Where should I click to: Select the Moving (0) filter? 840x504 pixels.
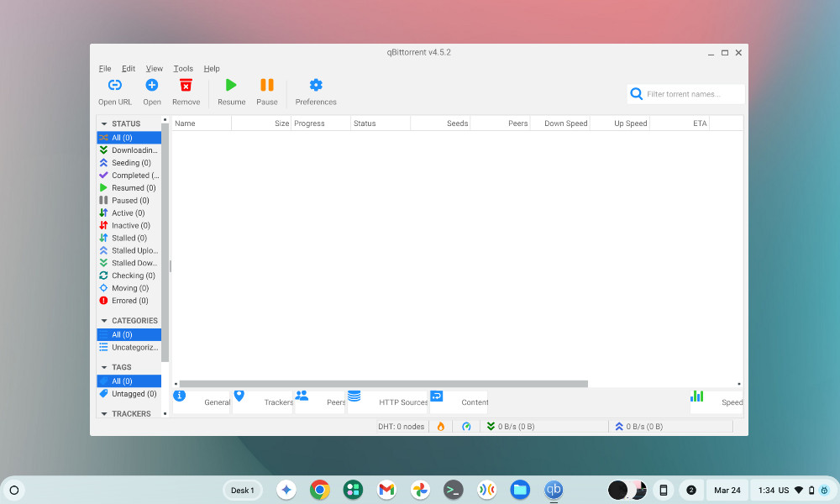coord(129,288)
